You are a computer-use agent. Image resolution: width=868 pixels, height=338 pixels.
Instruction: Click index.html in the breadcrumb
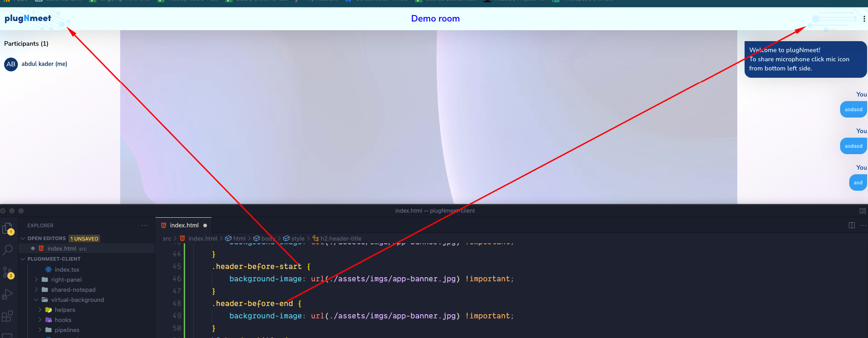pyautogui.click(x=202, y=238)
